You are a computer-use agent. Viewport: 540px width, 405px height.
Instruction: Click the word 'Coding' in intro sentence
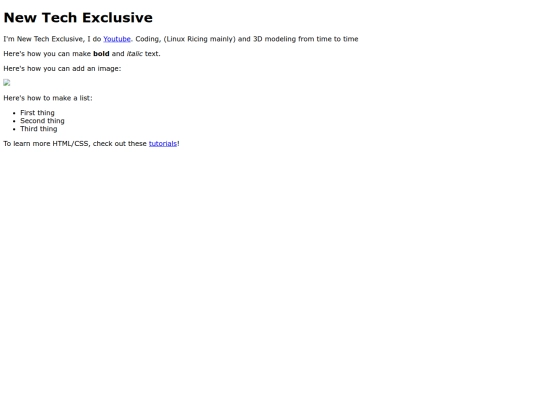[x=147, y=39]
